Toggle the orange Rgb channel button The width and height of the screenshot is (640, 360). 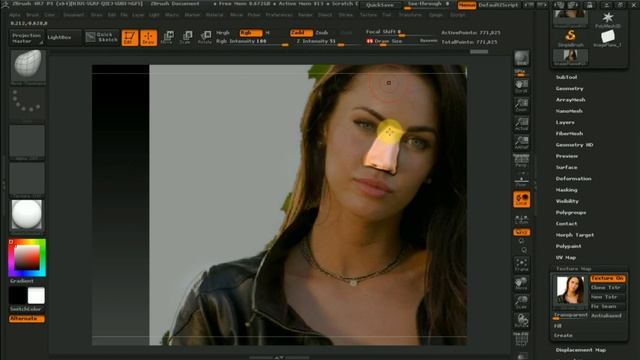251,33
